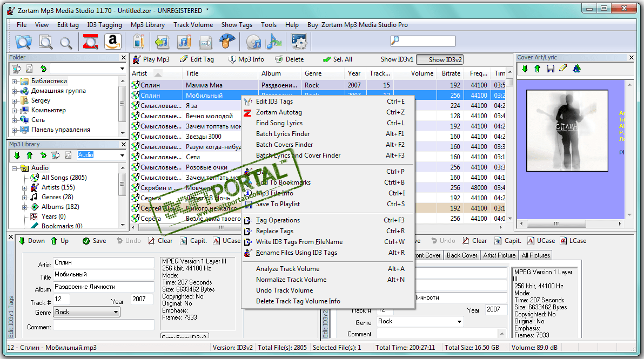644x359 pixels.
Task: Click the CD with music note icon
Action: click(x=254, y=42)
